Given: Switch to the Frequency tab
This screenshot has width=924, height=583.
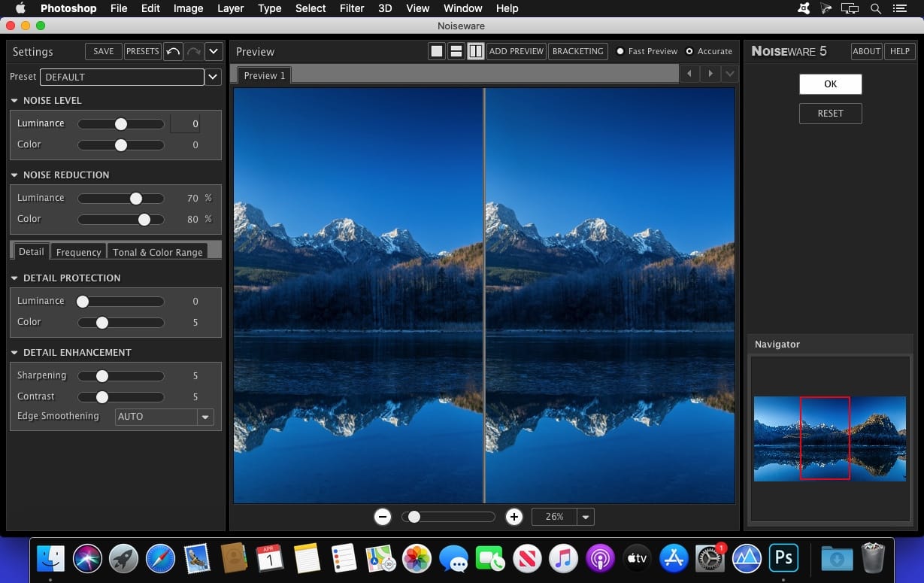Looking at the screenshot, I should 78,252.
